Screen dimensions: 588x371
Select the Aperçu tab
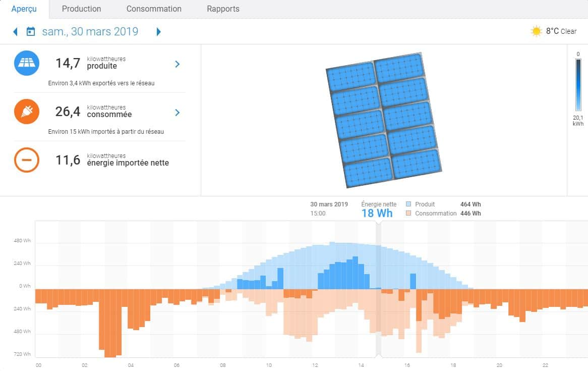tap(24, 9)
